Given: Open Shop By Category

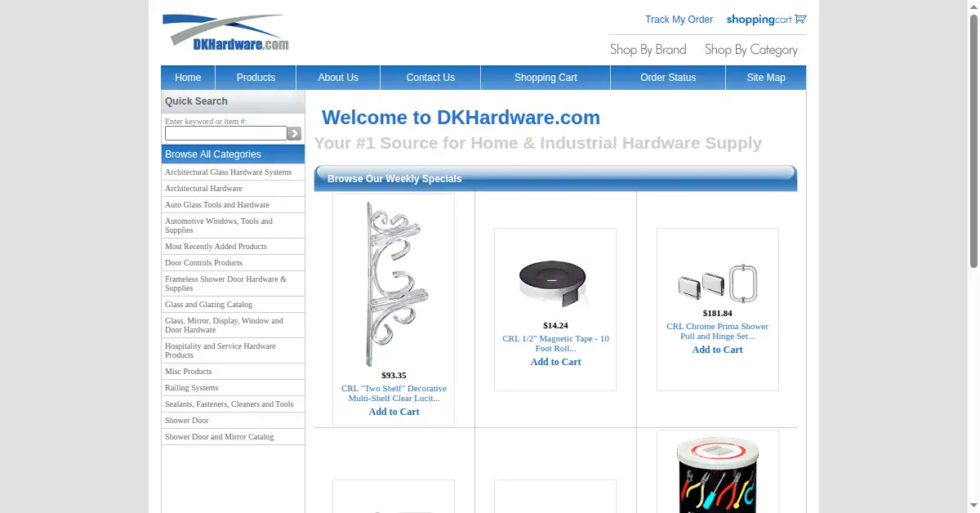Looking at the screenshot, I should click(x=751, y=50).
